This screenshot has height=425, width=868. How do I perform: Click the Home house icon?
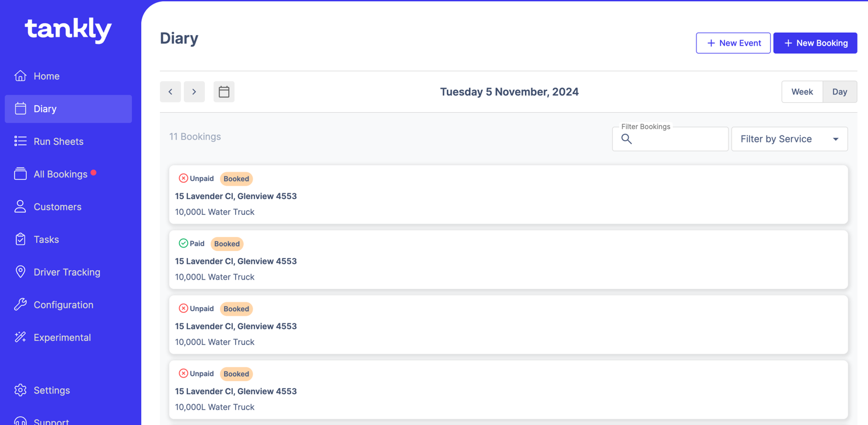(20, 76)
